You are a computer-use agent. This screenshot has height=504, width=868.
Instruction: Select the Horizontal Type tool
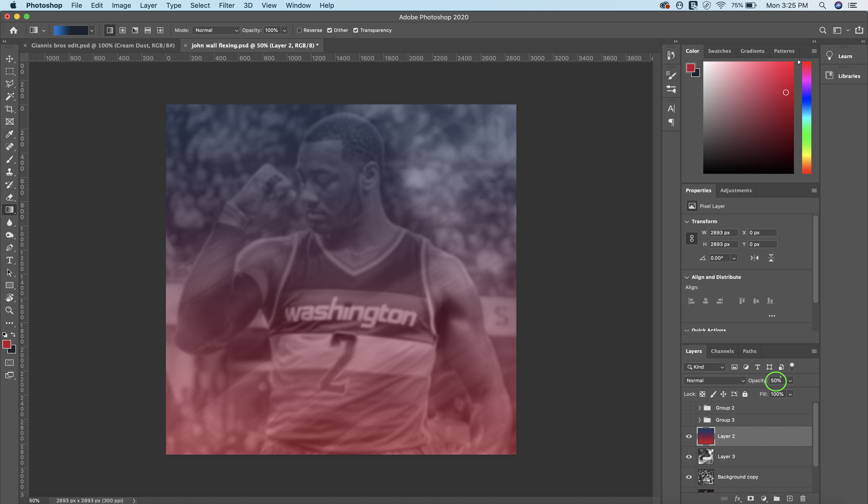click(10, 260)
